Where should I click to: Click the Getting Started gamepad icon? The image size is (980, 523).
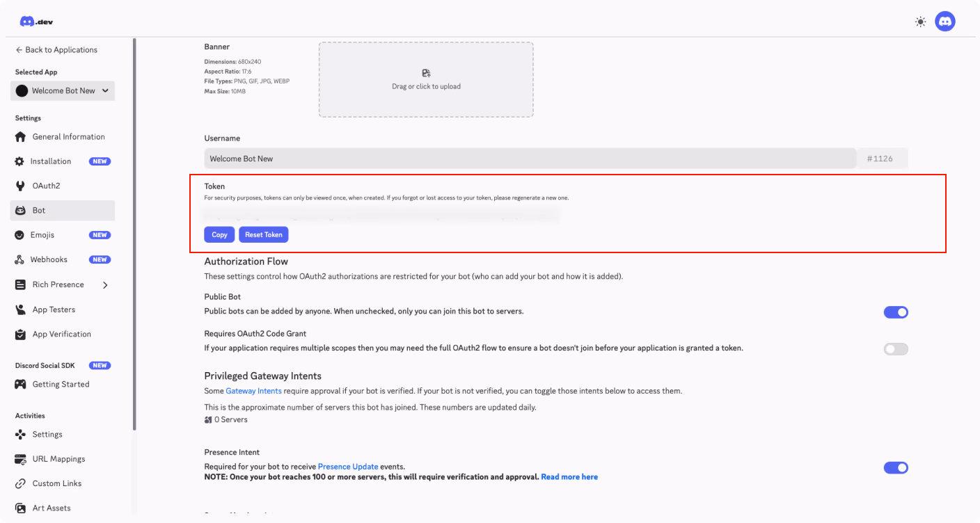[x=20, y=384]
